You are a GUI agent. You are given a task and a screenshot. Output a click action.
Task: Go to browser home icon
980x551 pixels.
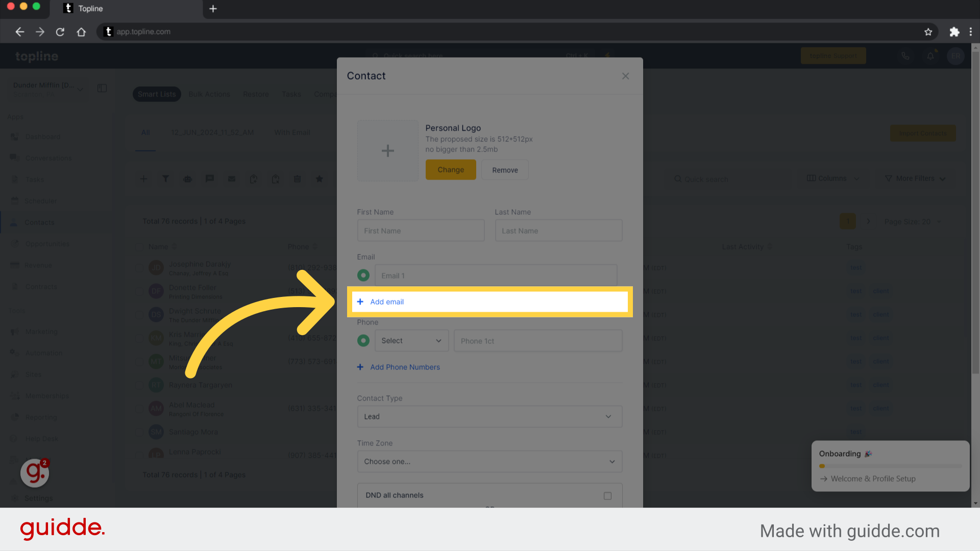tap(81, 32)
